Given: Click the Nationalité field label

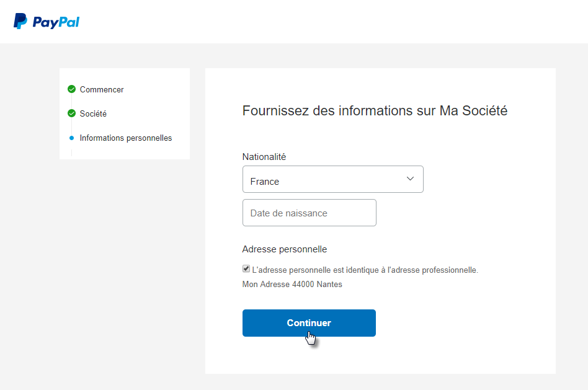Looking at the screenshot, I should click(264, 157).
